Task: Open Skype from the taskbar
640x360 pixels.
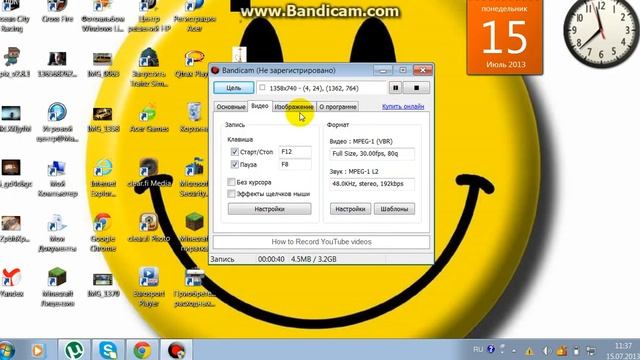Action: click(108, 350)
